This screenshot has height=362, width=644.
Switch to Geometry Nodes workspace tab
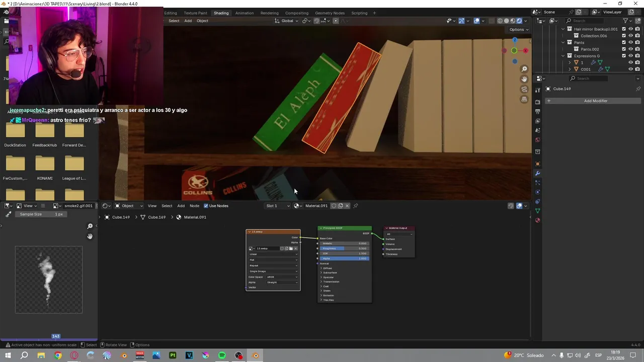point(330,13)
